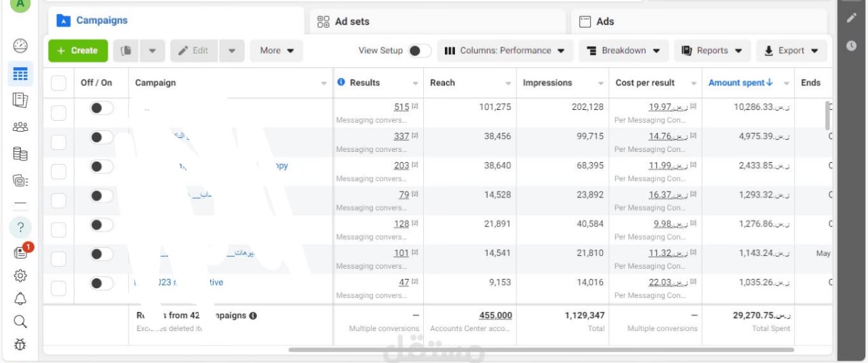Image resolution: width=868 pixels, height=363 pixels.
Task: Open the Account Overview gauge icon
Action: [x=20, y=46]
